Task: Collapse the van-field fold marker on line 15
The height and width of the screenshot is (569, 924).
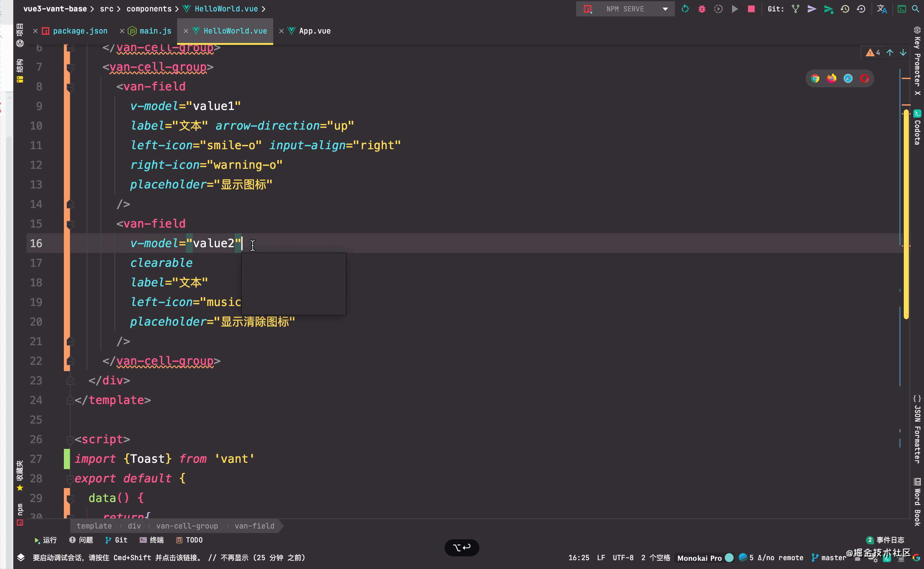Action: click(x=70, y=224)
